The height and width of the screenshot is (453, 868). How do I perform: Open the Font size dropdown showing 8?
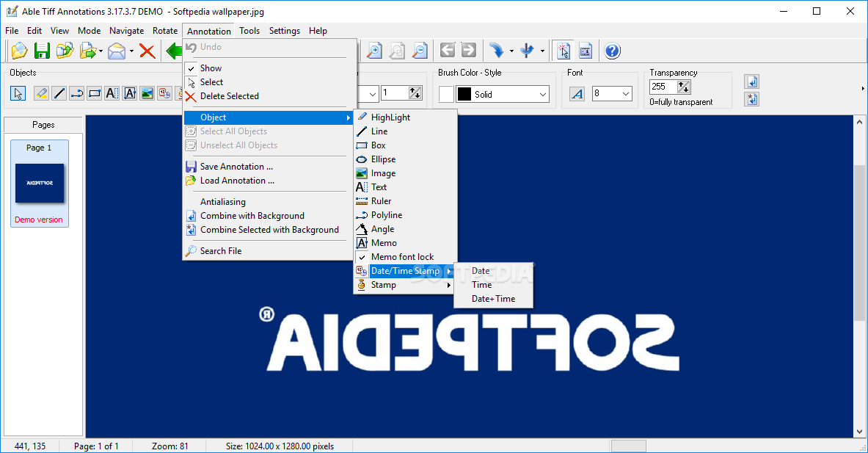coord(626,93)
